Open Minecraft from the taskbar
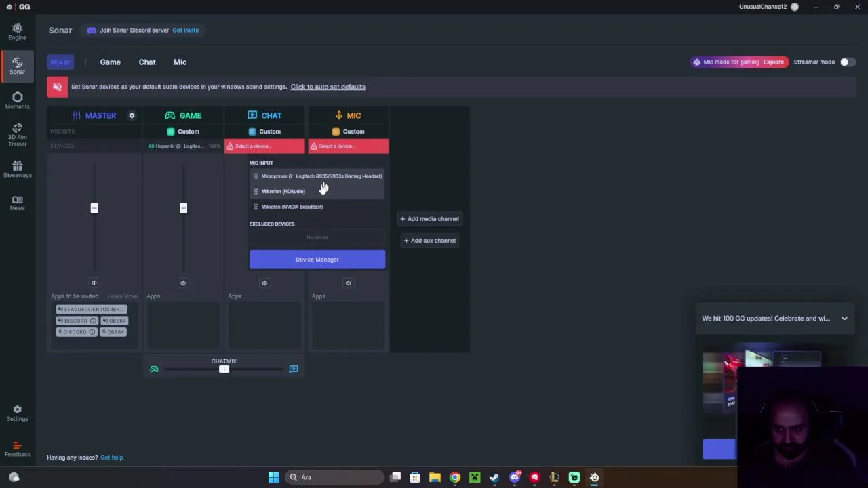The height and width of the screenshot is (488, 868). [475, 477]
